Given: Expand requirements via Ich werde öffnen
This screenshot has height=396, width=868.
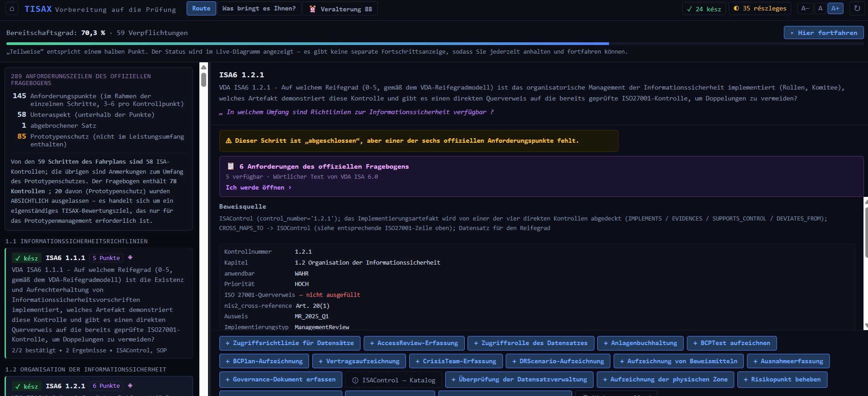Looking at the screenshot, I should pyautogui.click(x=259, y=187).
